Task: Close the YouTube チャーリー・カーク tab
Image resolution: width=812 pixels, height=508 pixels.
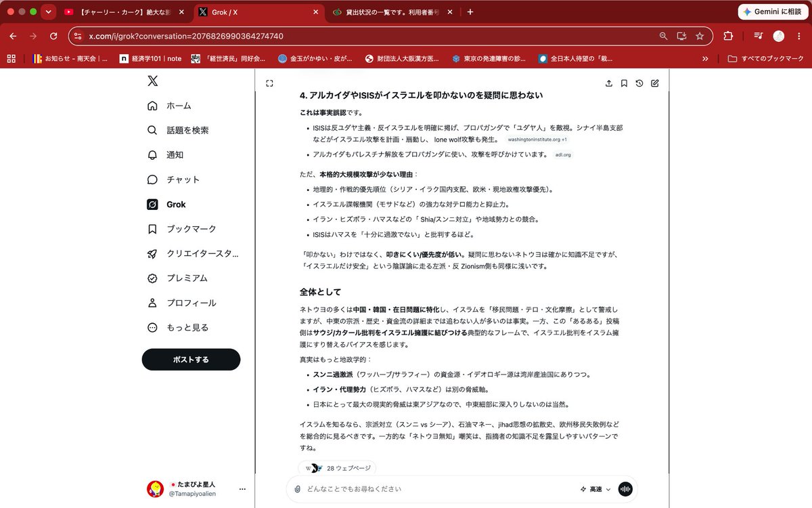Action: 181,12
